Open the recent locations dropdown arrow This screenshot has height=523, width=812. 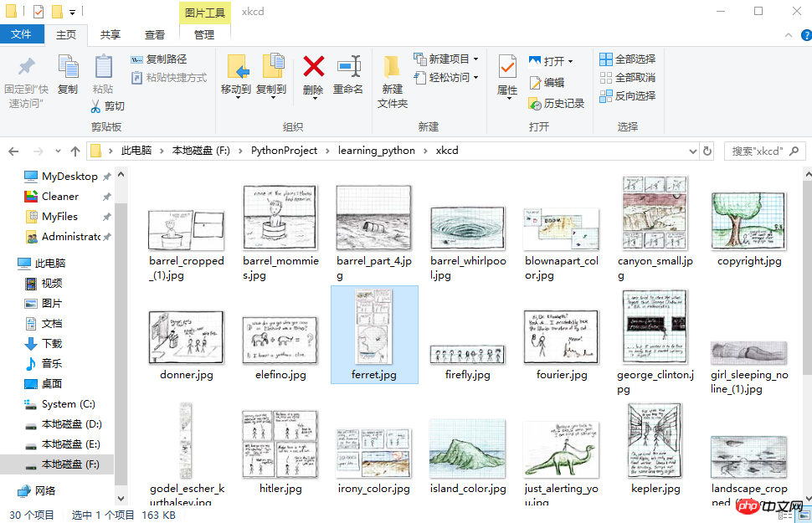pos(58,151)
